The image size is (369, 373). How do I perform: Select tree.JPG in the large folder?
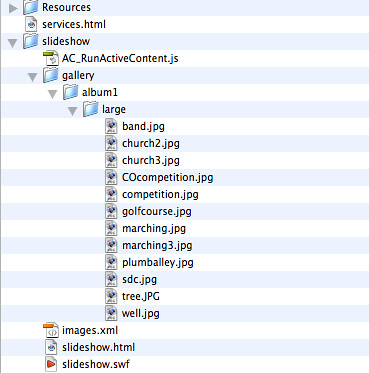coord(141,296)
